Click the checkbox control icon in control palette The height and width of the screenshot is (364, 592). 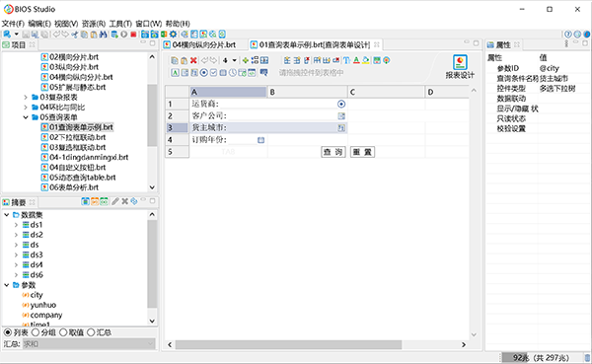pyautogui.click(x=213, y=72)
